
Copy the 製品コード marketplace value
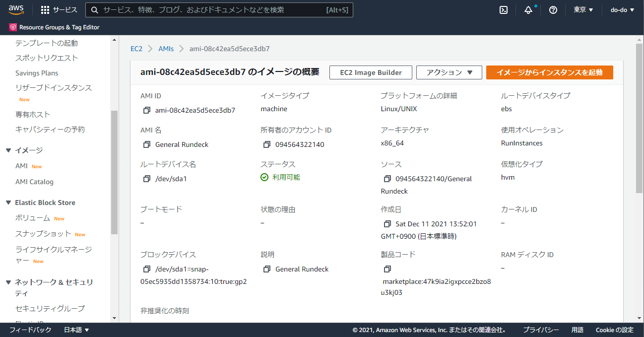[x=387, y=269]
